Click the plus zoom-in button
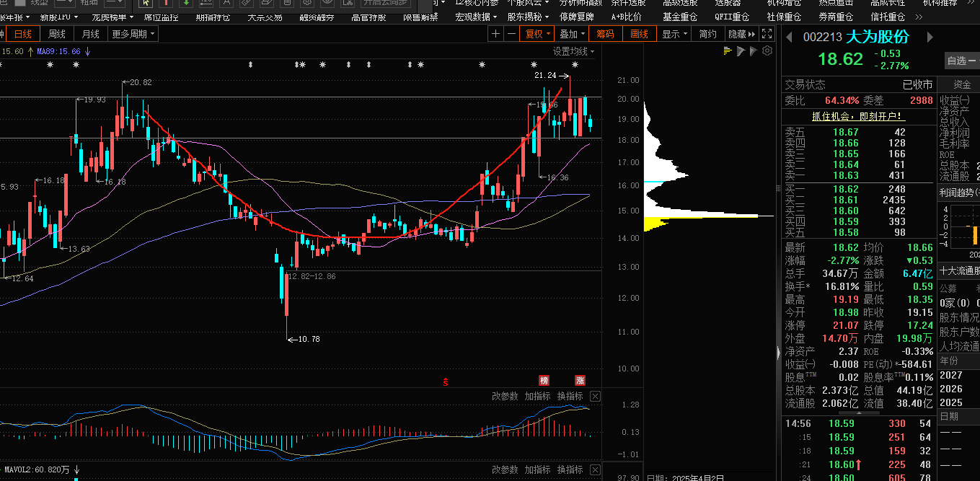This screenshot has height=481, width=980. (495, 34)
